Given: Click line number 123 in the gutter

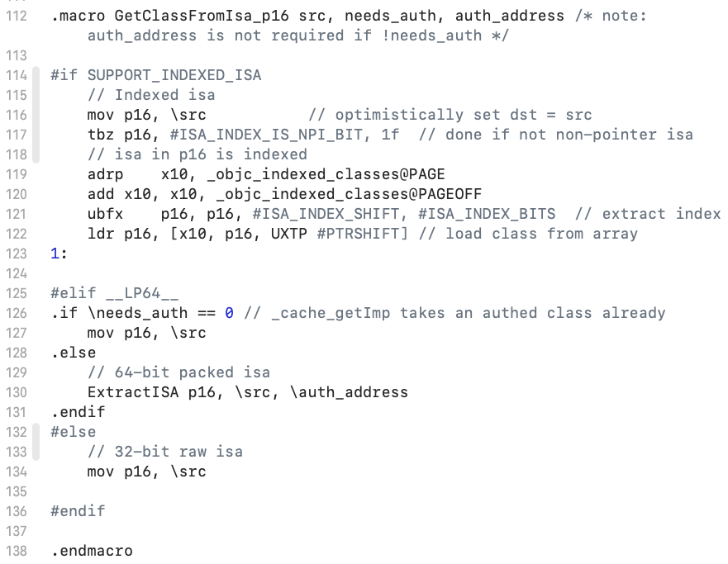Looking at the screenshot, I should [17, 254].
